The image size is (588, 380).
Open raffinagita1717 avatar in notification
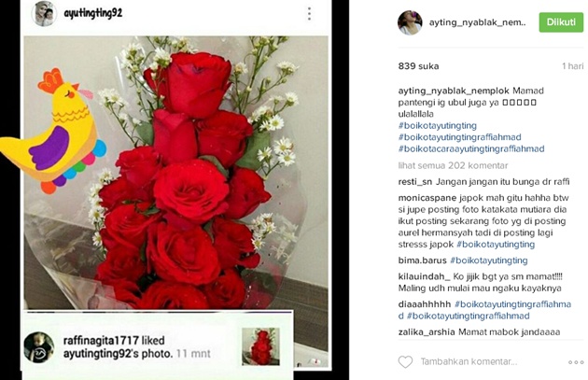(39, 347)
